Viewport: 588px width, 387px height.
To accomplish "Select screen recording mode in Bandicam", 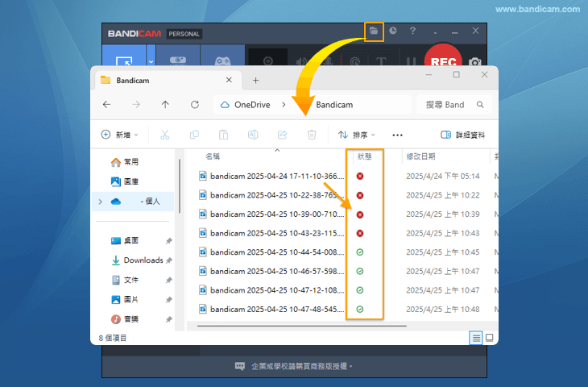I will click(x=124, y=56).
